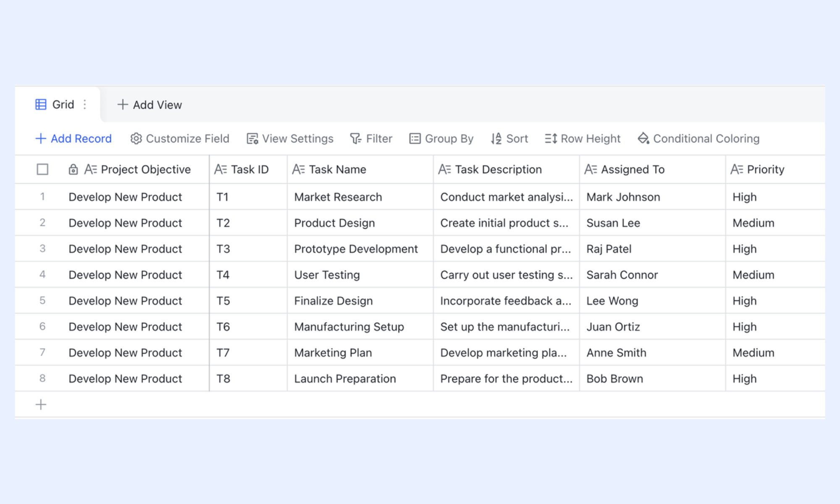Click the Medium priority for Anne Smith
This screenshot has width=840, height=504.
coord(775,353)
